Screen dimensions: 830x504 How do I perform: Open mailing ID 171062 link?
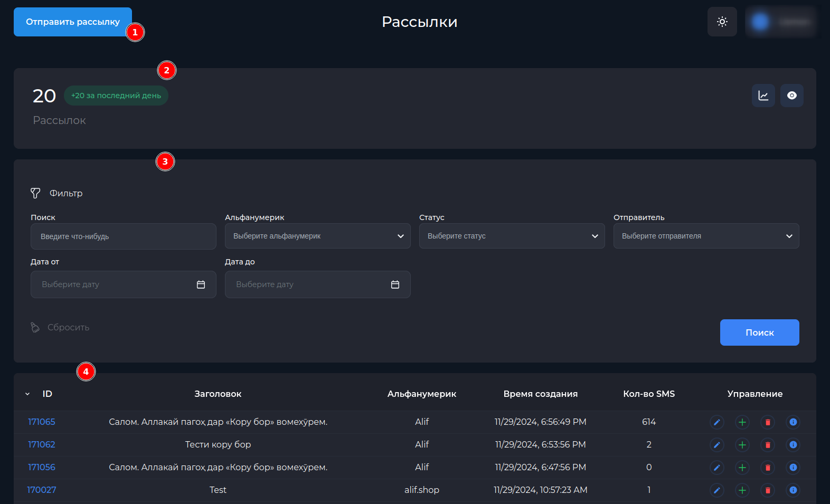coord(42,444)
